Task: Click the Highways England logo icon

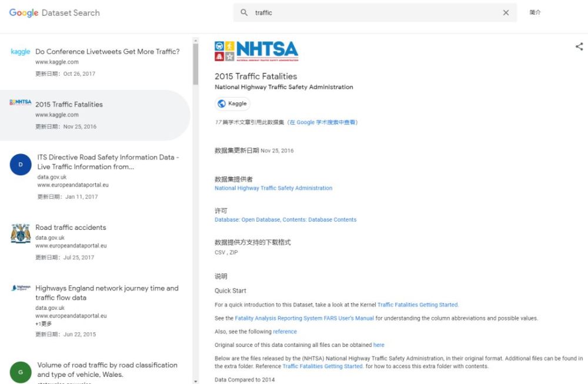Action: click(21, 288)
